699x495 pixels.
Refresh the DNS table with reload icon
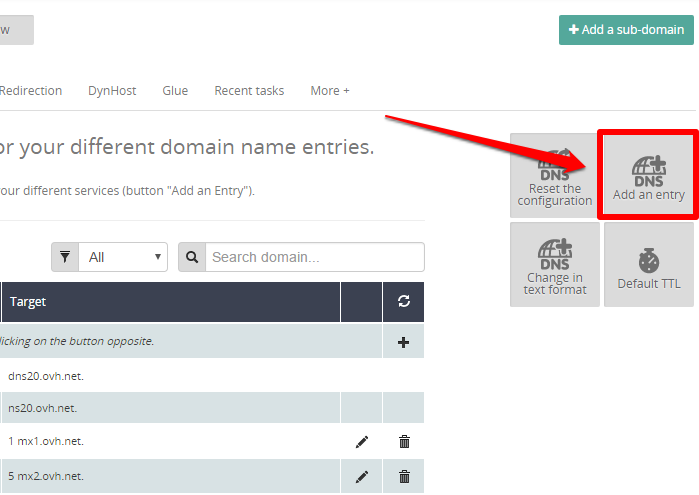(403, 301)
